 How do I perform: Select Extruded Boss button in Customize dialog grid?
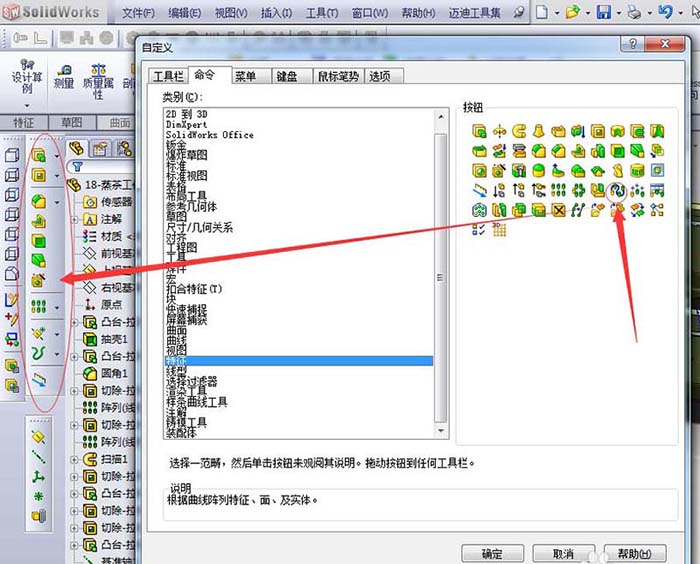point(479,131)
